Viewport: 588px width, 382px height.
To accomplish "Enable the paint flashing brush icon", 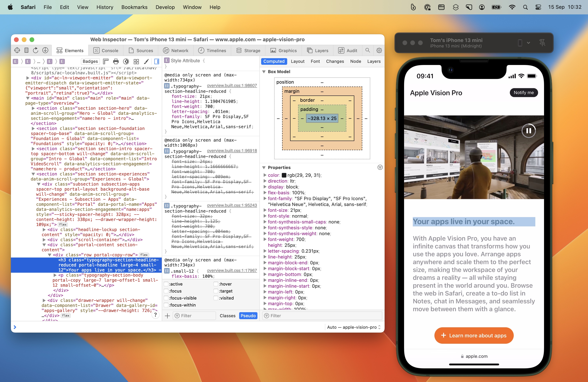I will [146, 61].
